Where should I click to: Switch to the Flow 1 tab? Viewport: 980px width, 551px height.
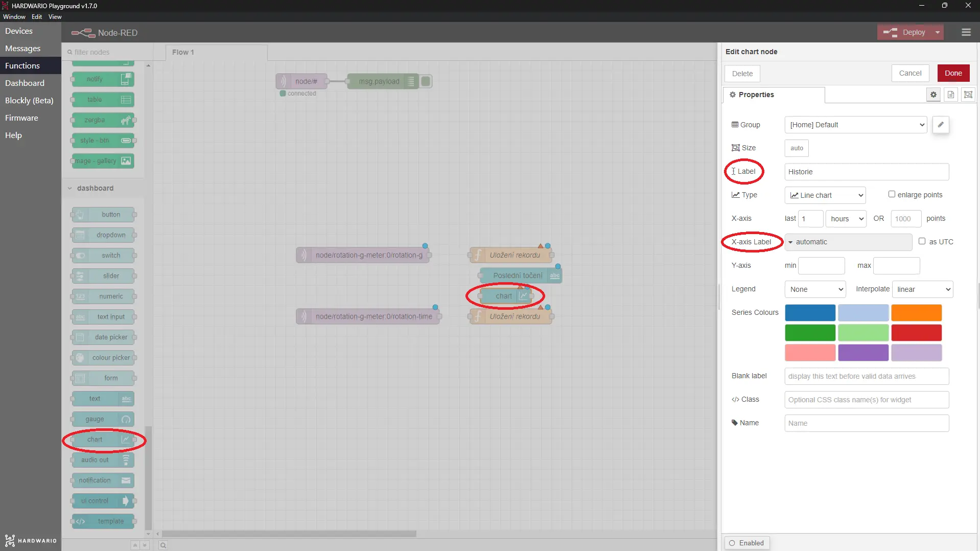[x=217, y=52]
